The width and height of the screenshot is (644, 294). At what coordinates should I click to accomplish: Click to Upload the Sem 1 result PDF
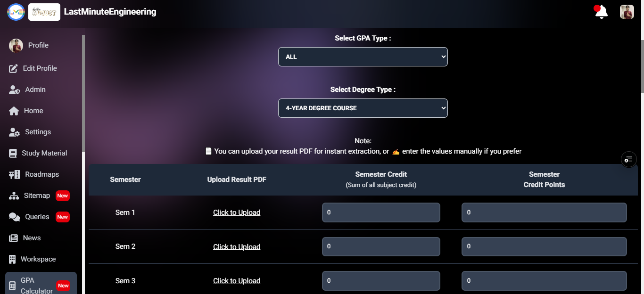pyautogui.click(x=236, y=212)
